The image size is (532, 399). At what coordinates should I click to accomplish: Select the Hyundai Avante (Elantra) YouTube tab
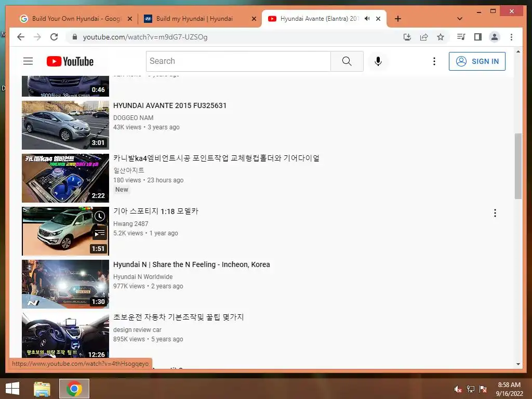319,19
